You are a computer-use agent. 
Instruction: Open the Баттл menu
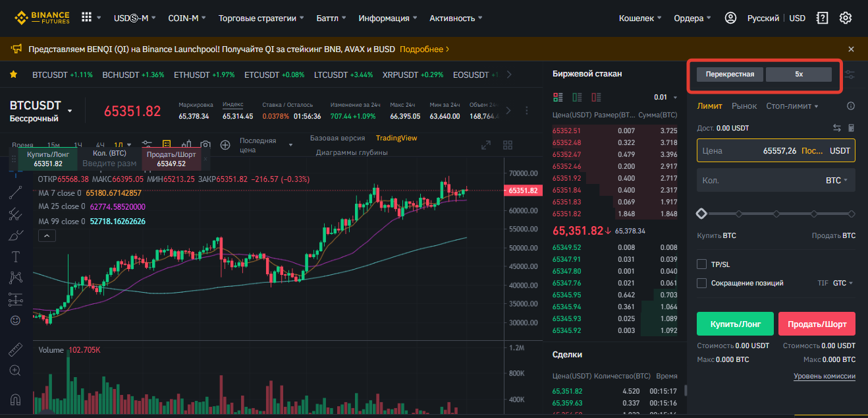(x=331, y=18)
